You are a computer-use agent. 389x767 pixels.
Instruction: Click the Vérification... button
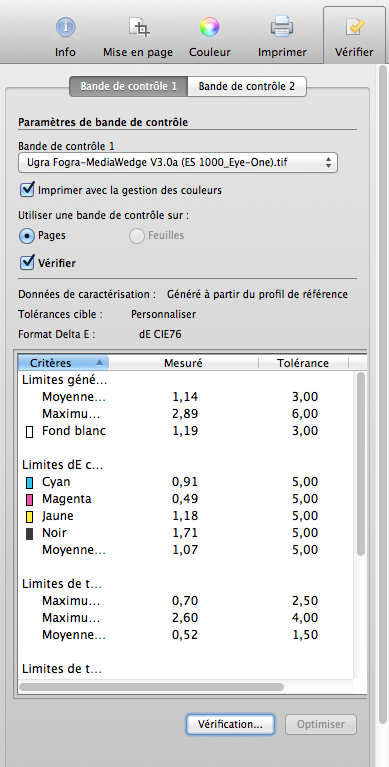pyautogui.click(x=230, y=724)
